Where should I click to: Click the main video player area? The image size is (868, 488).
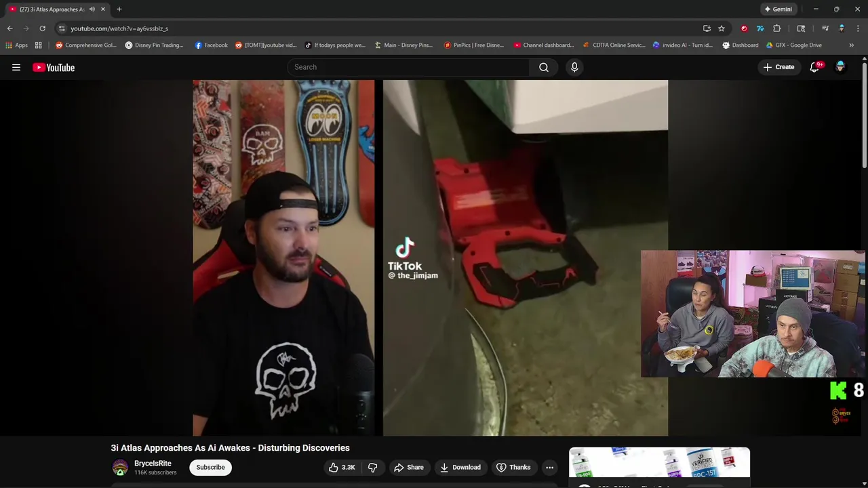click(x=430, y=258)
